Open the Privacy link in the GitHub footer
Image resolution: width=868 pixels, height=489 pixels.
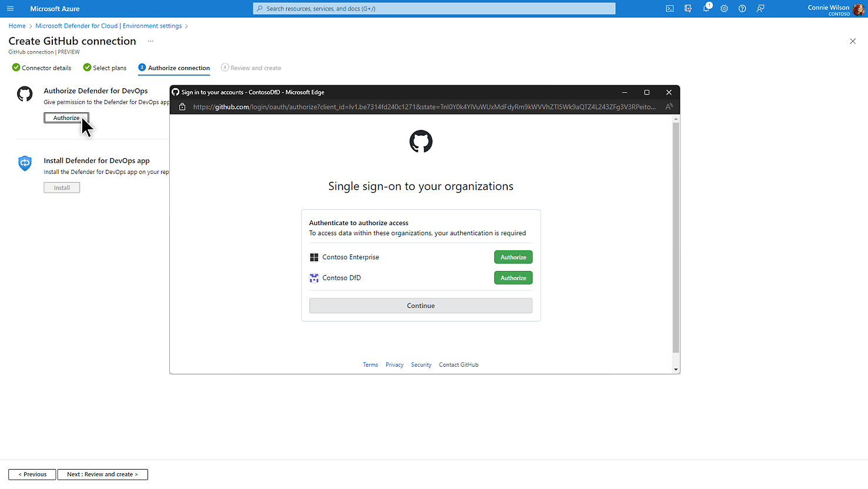[394, 365]
